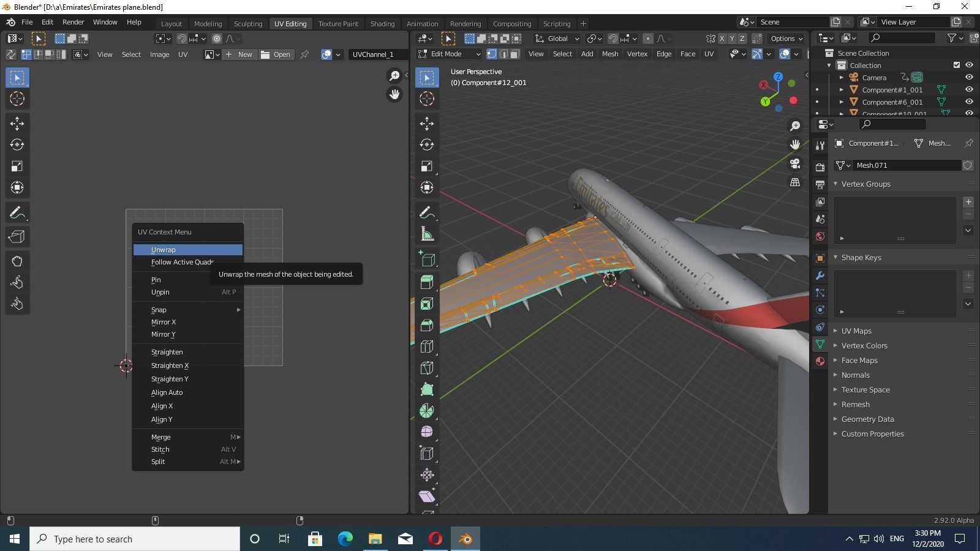This screenshot has height=551, width=980.
Task: Switch to orthographic grid view icon
Action: (x=795, y=182)
